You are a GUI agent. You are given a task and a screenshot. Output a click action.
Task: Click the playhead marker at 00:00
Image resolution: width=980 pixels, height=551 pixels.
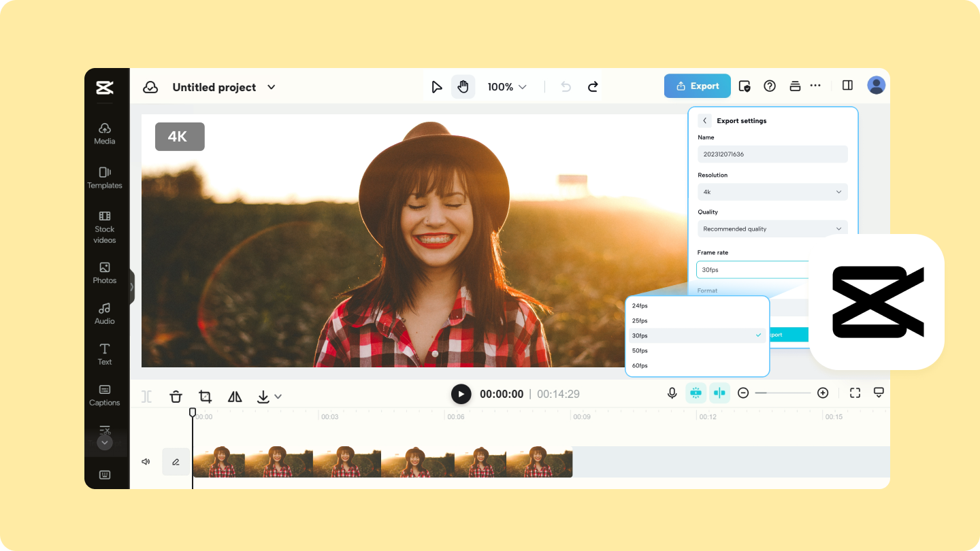[193, 412]
